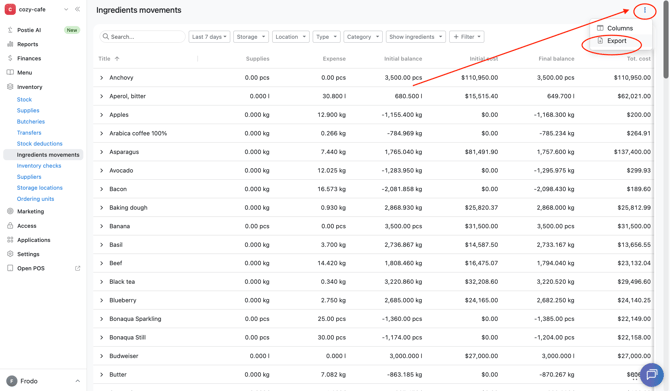This screenshot has width=670, height=391.
Task: Go to Stock page
Action: [24, 100]
